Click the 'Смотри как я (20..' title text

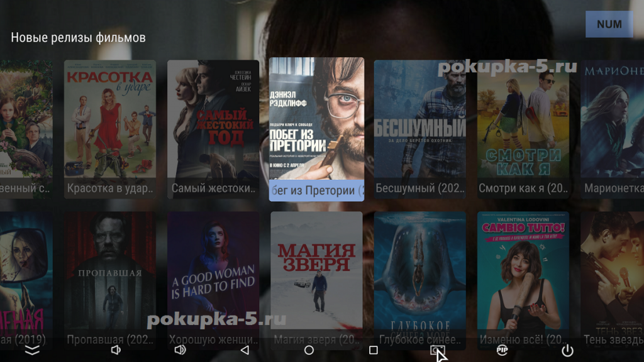click(523, 189)
